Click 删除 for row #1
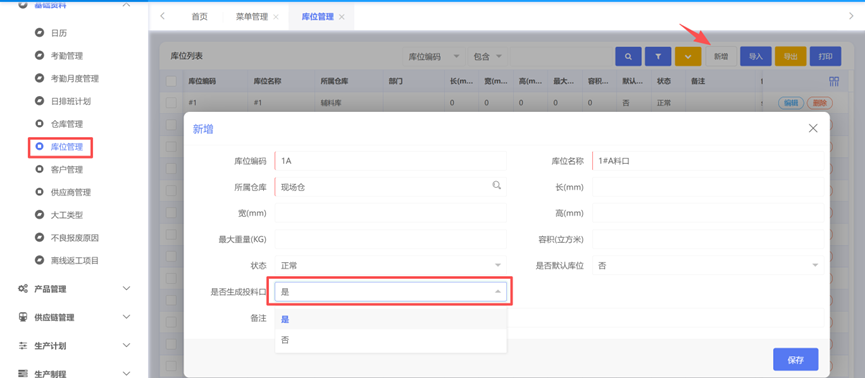This screenshot has height=378, width=865. [819, 103]
